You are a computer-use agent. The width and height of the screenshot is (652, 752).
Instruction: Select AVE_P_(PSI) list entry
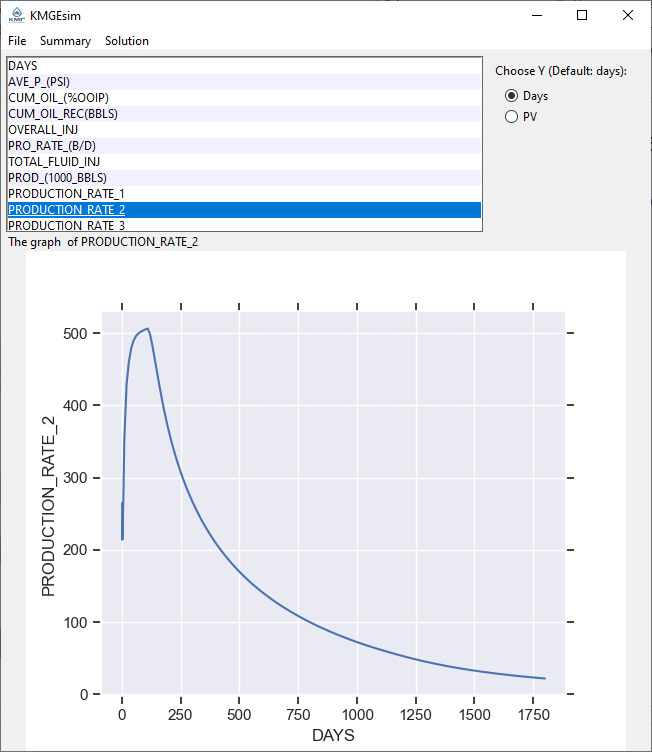[244, 82]
